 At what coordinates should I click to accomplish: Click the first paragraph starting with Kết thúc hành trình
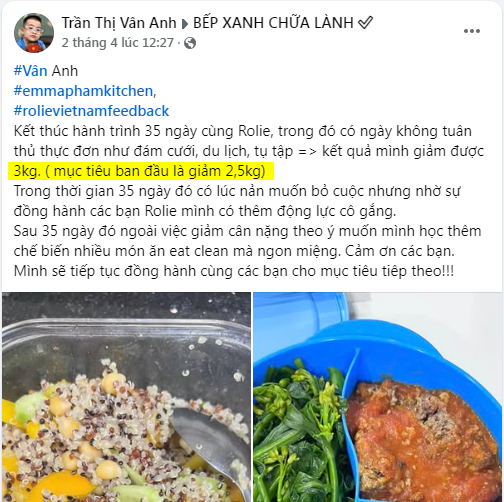click(x=249, y=151)
